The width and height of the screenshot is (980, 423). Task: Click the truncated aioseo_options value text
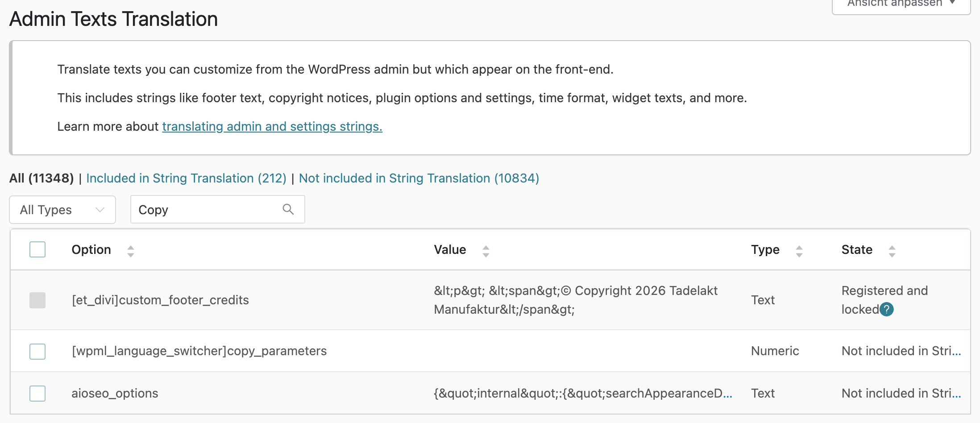click(x=582, y=393)
